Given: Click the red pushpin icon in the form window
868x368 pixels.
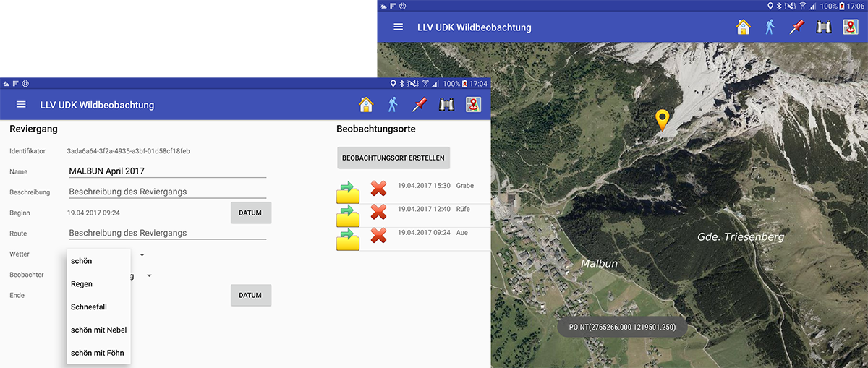Looking at the screenshot, I should click(420, 105).
